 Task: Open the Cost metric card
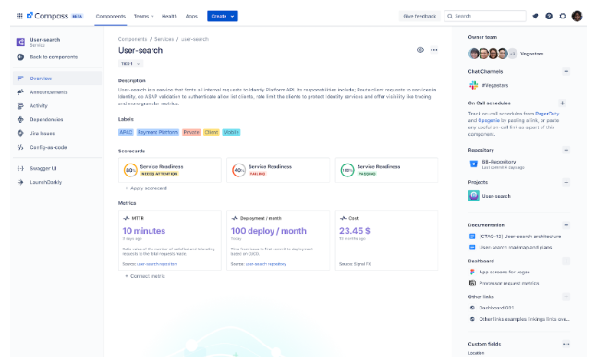coord(386,240)
